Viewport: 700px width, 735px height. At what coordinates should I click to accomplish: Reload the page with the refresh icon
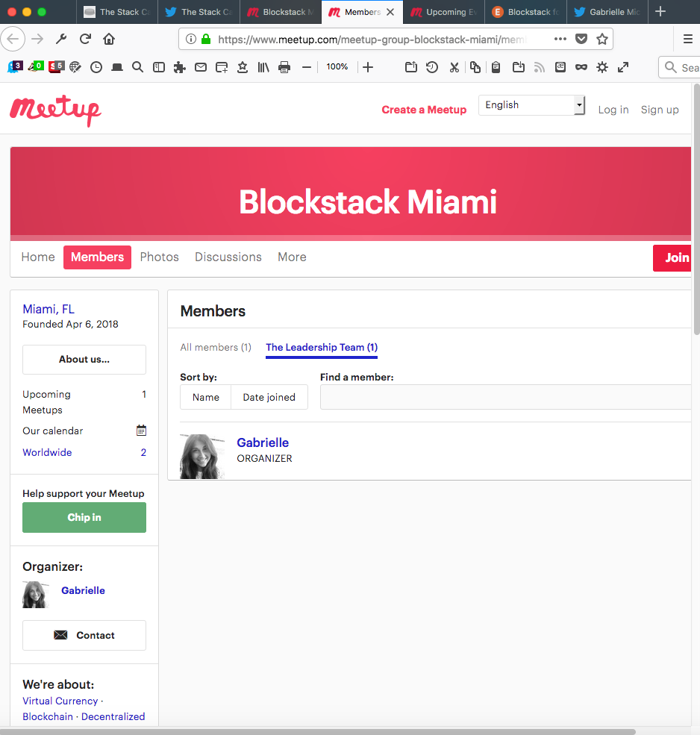click(x=85, y=39)
